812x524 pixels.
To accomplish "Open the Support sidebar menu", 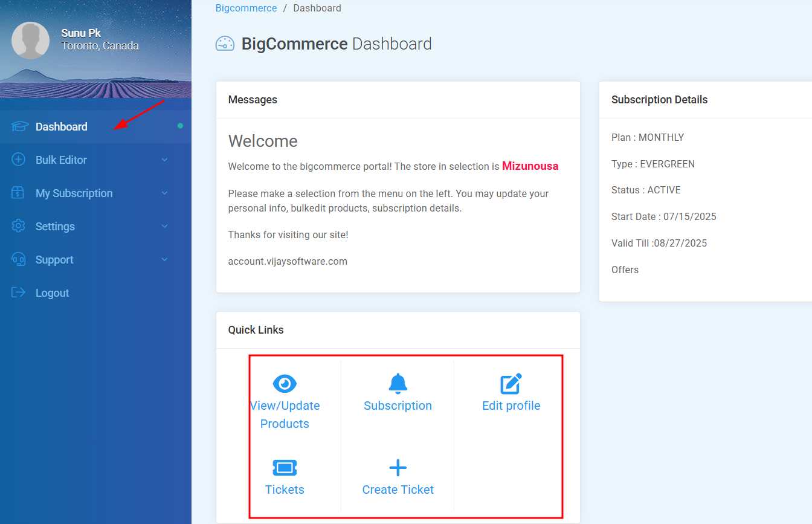I will pyautogui.click(x=95, y=259).
